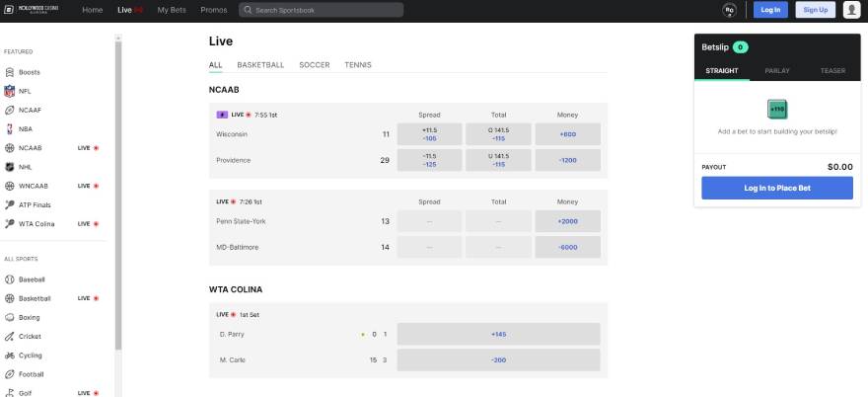Screen dimensions: 868x397
Task: Open the Football sport icon
Action: click(x=10, y=374)
